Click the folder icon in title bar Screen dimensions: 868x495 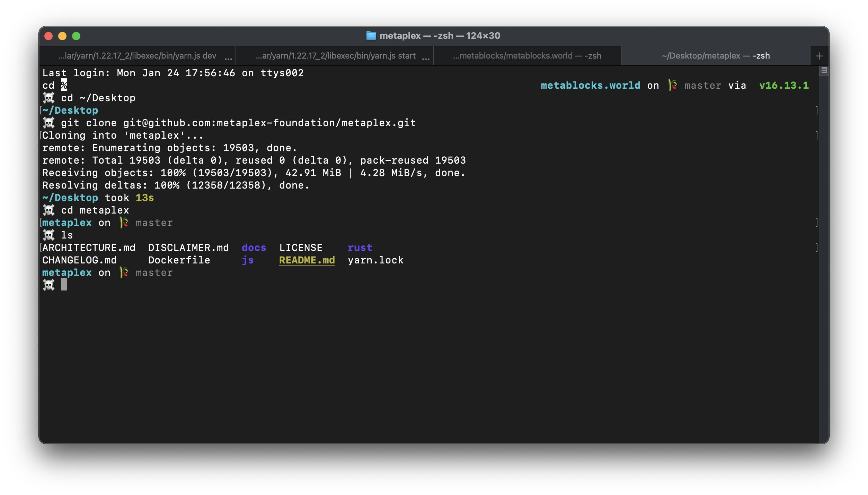[x=371, y=36]
